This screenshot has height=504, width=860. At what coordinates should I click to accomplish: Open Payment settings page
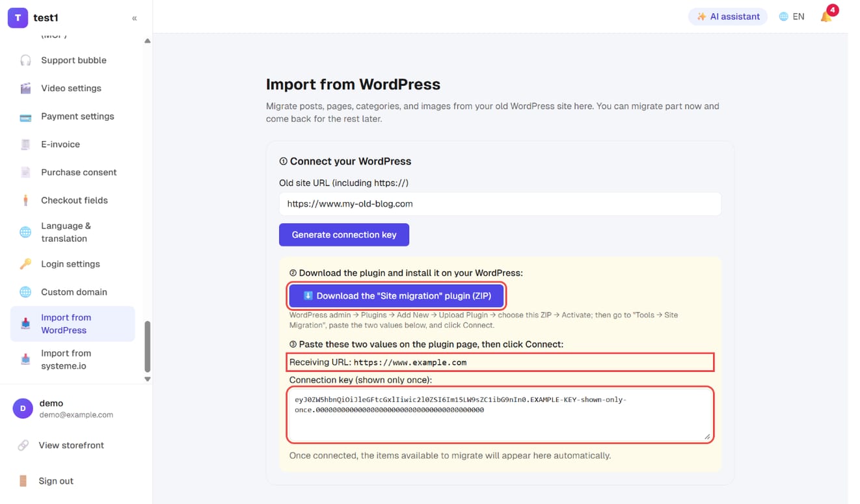click(73, 116)
